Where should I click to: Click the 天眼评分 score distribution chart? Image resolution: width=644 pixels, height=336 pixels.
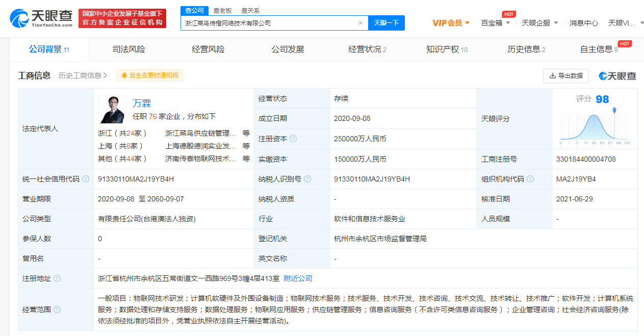pyautogui.click(x=595, y=125)
